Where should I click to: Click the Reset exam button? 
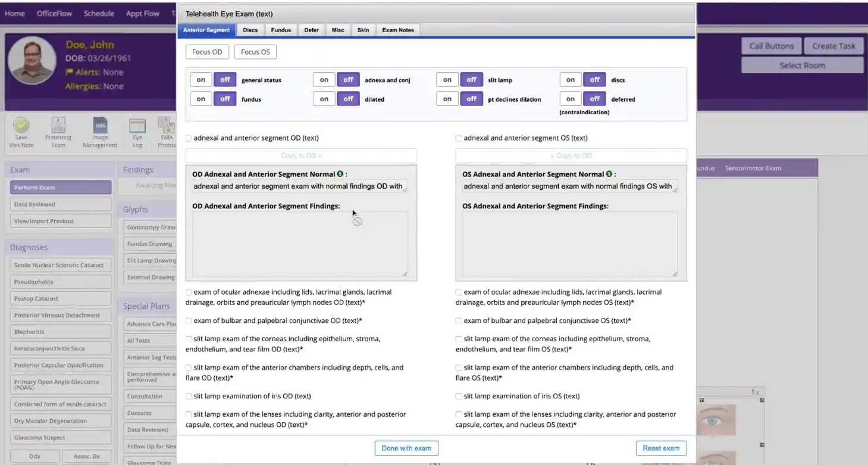(661, 448)
